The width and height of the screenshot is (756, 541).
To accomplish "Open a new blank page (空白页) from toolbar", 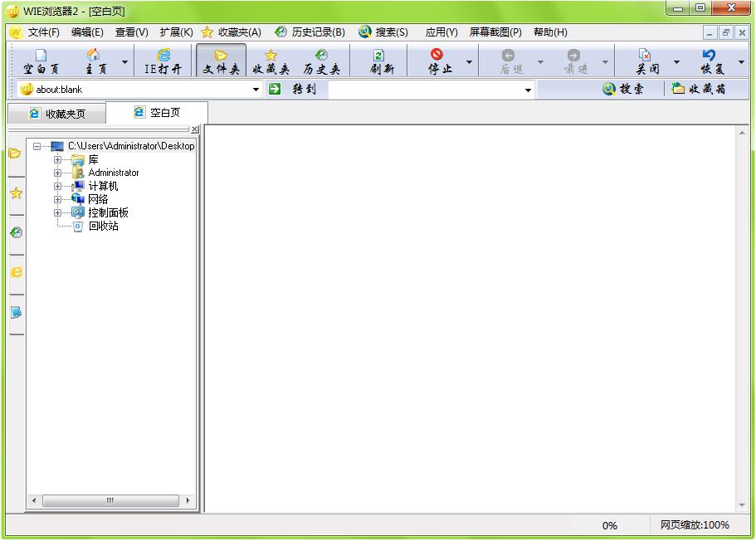I will [41, 61].
